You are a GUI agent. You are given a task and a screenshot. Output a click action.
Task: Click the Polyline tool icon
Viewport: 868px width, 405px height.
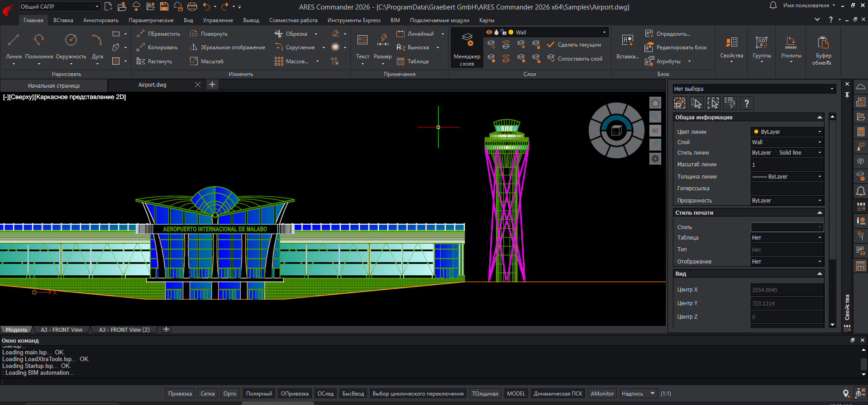tap(39, 41)
